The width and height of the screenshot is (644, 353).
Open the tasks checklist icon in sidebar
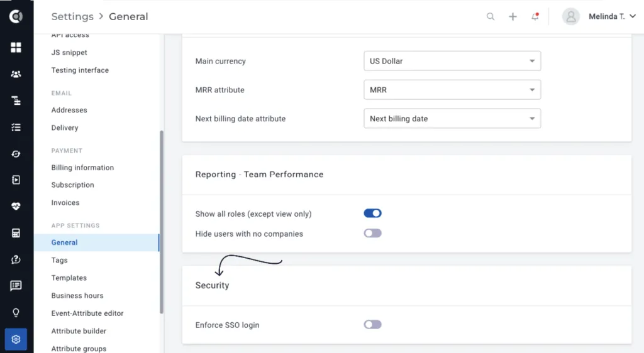16,127
